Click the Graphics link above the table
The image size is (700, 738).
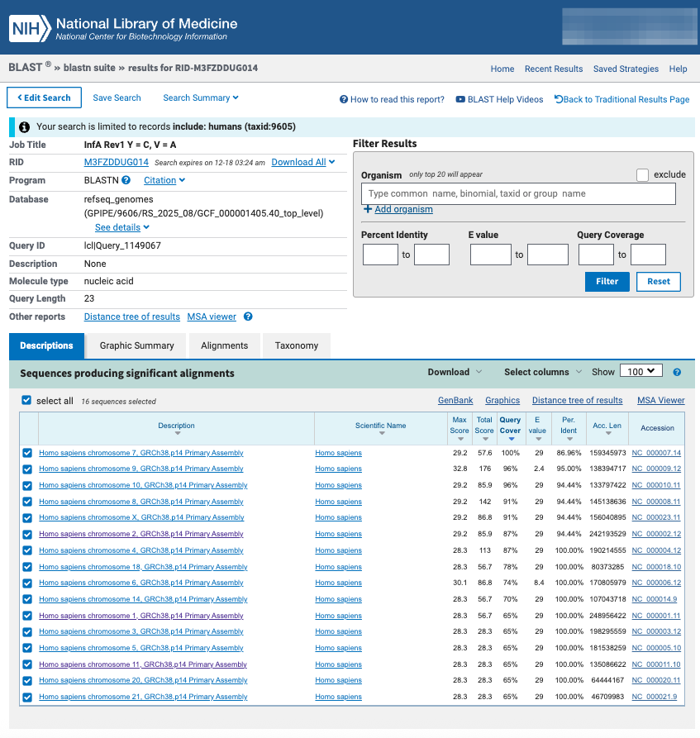[x=502, y=401]
